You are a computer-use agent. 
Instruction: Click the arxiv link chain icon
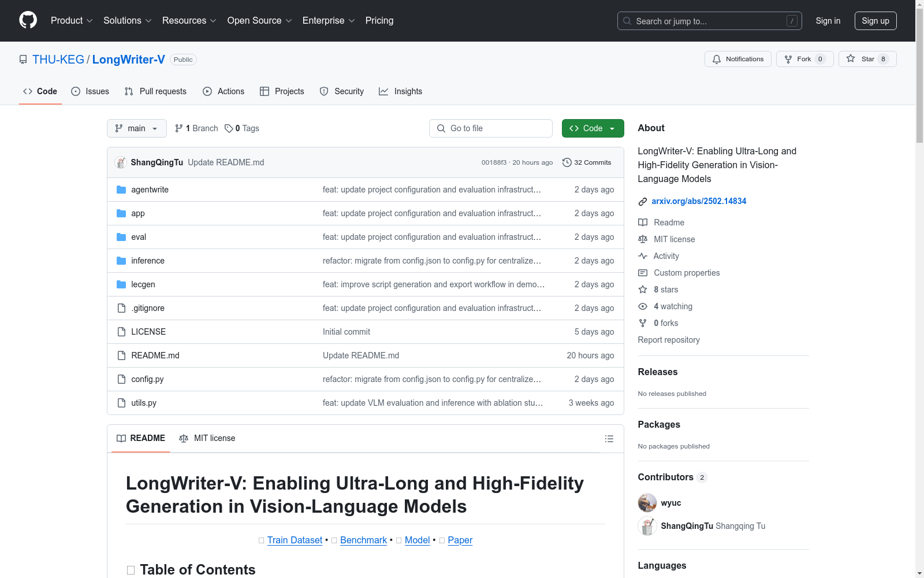click(x=643, y=202)
